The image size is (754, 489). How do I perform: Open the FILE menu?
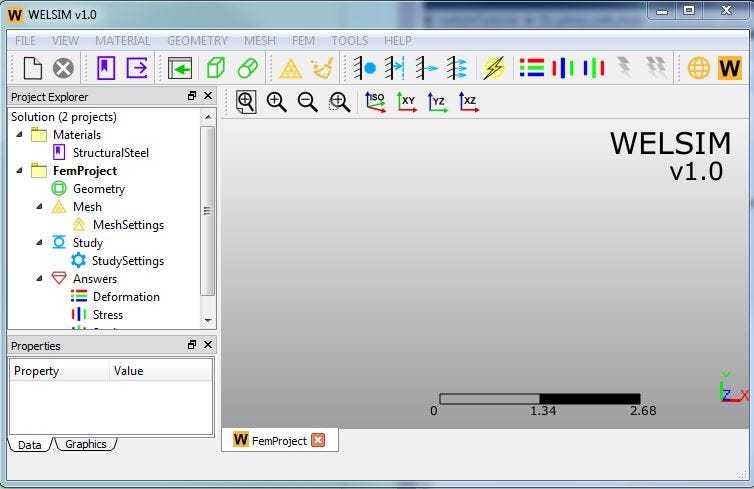coord(25,41)
